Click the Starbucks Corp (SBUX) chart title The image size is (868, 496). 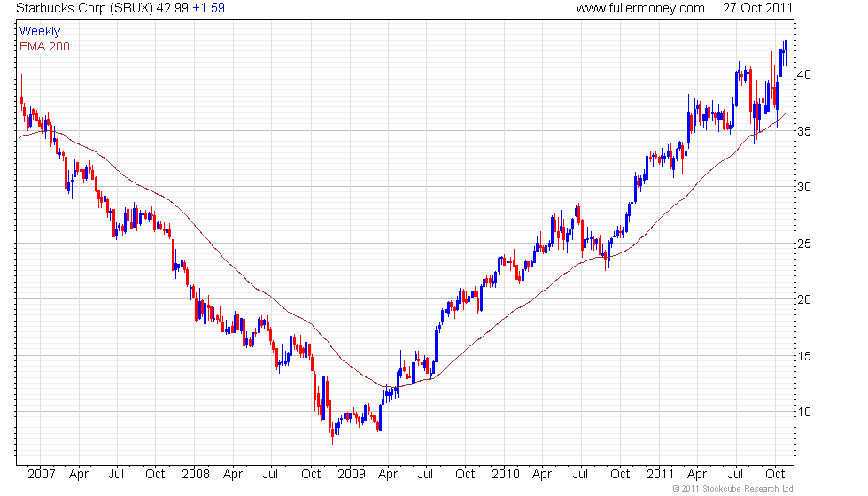[84, 8]
